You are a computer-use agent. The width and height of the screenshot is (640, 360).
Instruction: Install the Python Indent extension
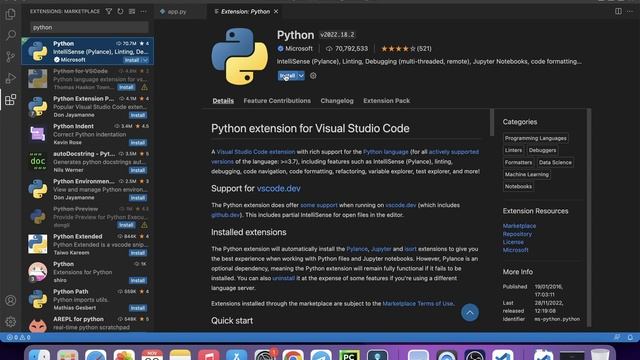[138, 142]
